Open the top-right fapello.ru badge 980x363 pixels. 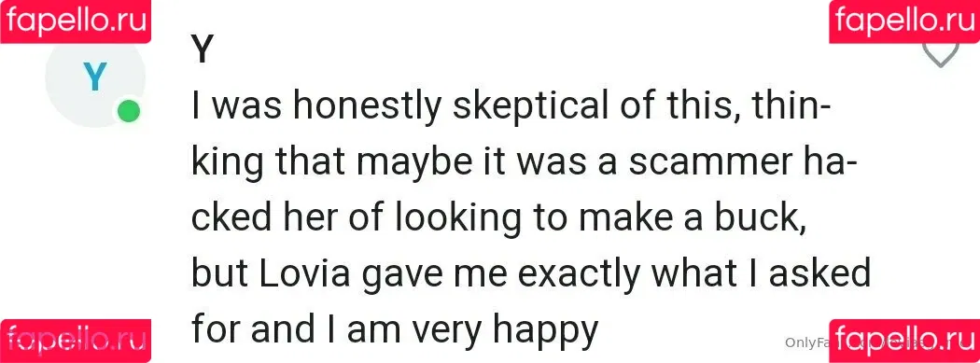click(904, 21)
